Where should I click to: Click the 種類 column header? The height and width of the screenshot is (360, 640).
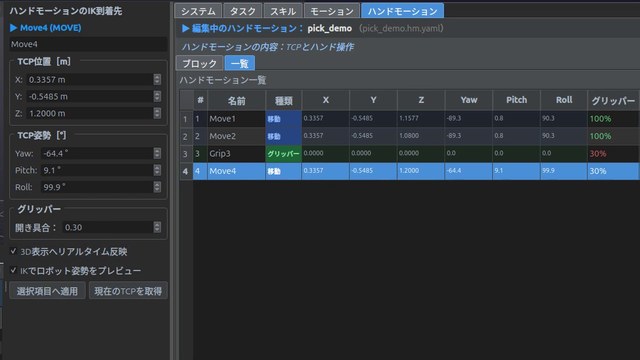pyautogui.click(x=283, y=100)
